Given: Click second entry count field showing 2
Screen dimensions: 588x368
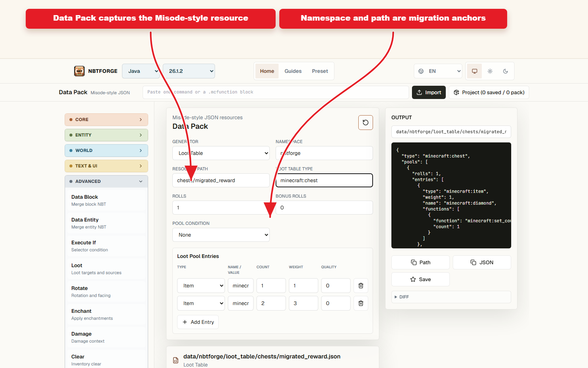Looking at the screenshot, I should click(x=271, y=303).
